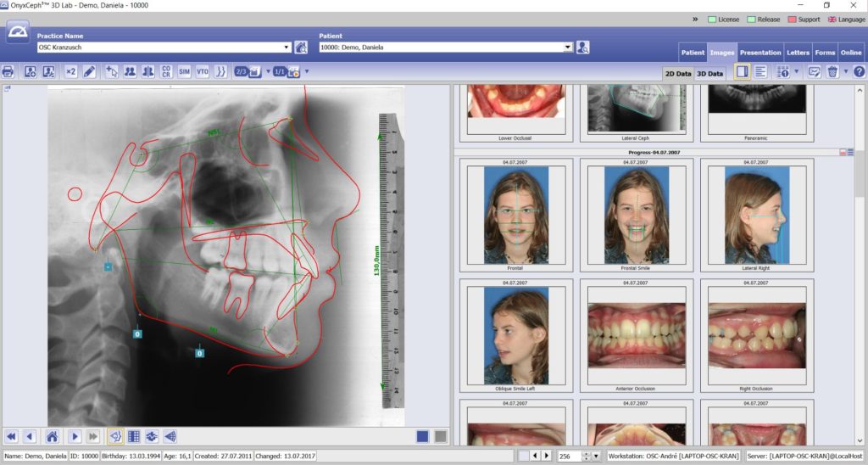Image resolution: width=868 pixels, height=465 pixels.
Task: Open dropdown next to 2/3 icon
Action: (268, 71)
